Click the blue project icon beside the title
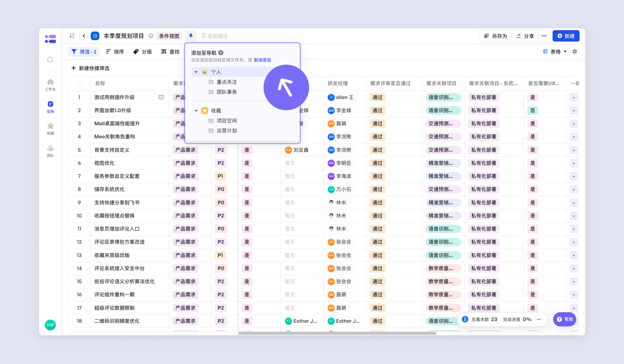The image size is (624, 364). [x=95, y=36]
